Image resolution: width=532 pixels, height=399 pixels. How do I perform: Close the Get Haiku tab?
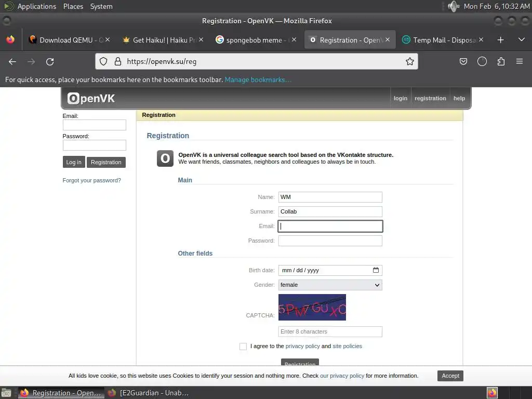201,39
